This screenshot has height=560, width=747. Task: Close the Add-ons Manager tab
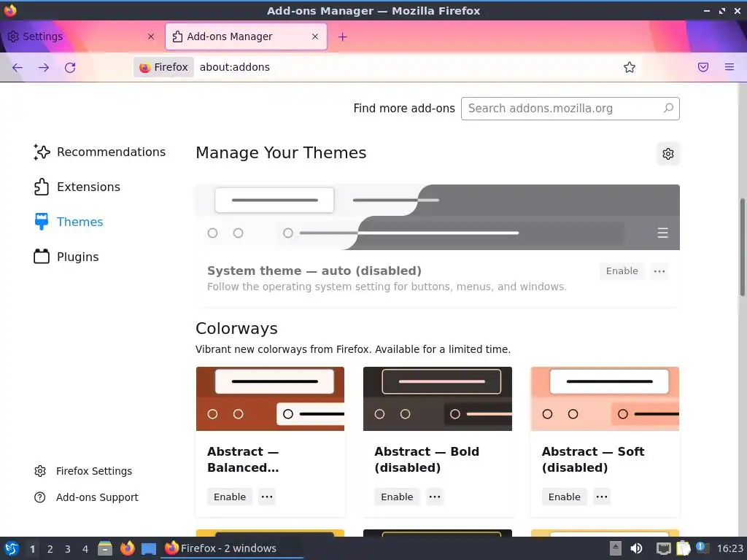[x=315, y=36]
